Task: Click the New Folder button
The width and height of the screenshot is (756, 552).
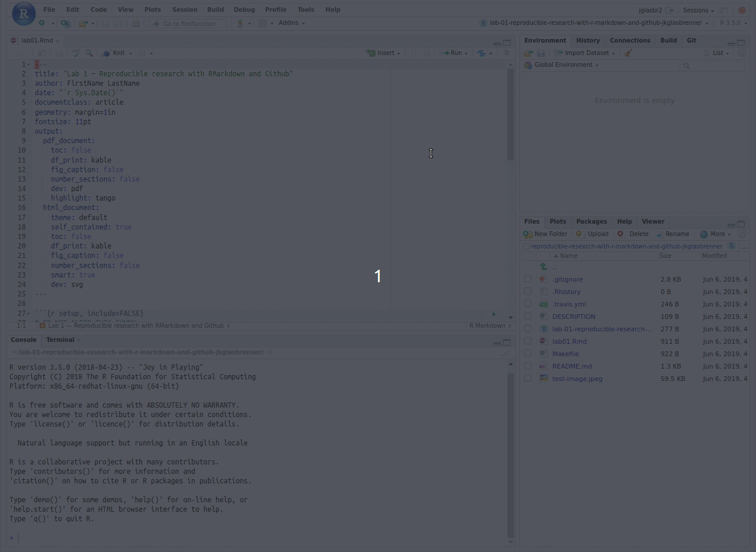Action: pos(545,234)
